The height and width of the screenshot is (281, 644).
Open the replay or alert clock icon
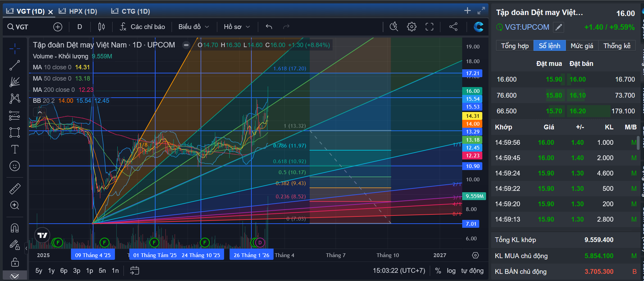tap(394, 27)
